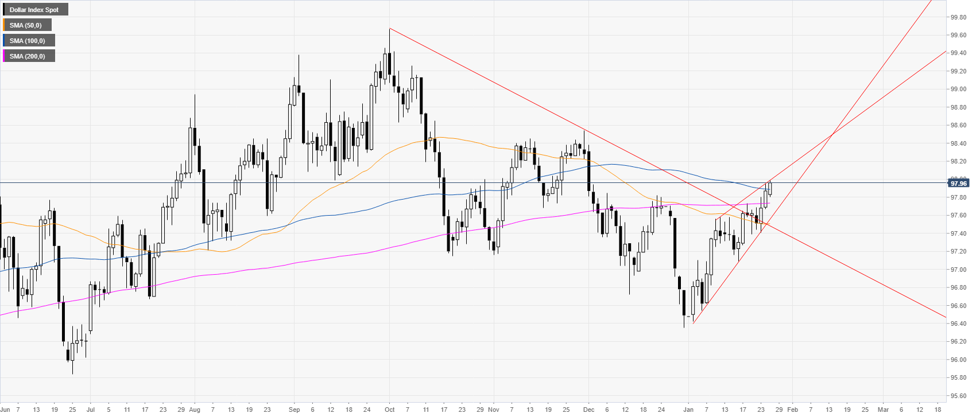Click the Oct label on time axis
The height and width of the screenshot is (417, 980).
pos(390,410)
